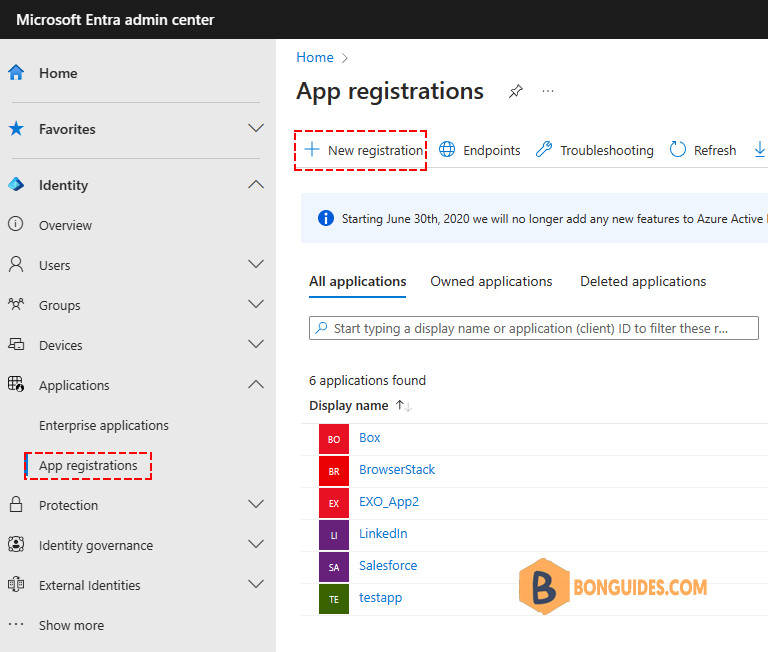The image size is (768, 652).
Task: Switch to Deleted applications tab
Action: (643, 282)
